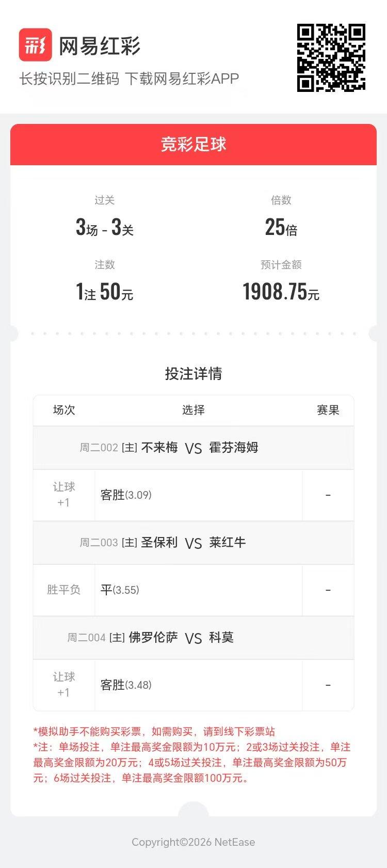This screenshot has width=387, height=868.
Task: Click the estimated amount 1908.75元
Action: click(x=281, y=292)
